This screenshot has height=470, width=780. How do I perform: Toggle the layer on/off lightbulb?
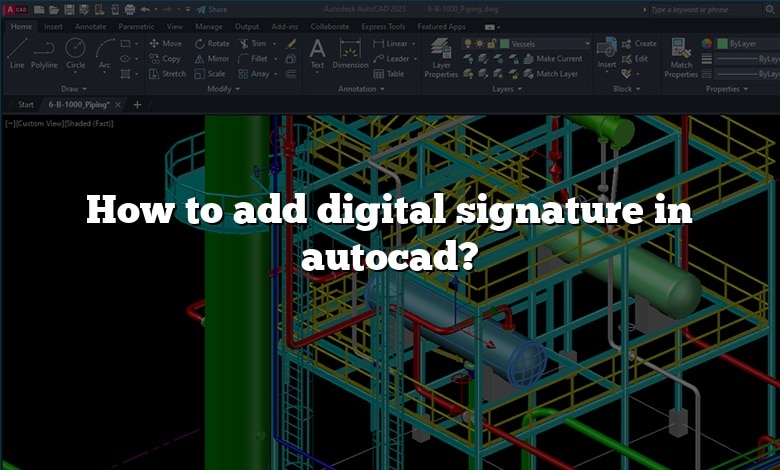[x=469, y=44]
